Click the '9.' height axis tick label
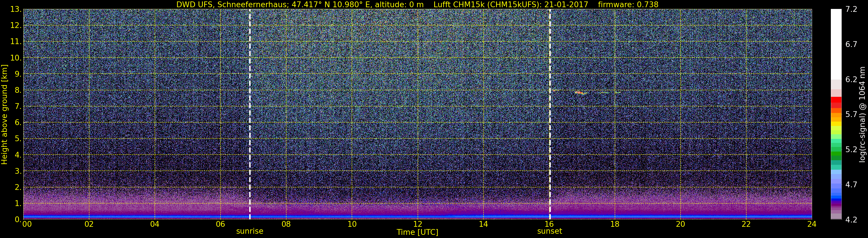This screenshot has height=238, width=868. [18, 74]
